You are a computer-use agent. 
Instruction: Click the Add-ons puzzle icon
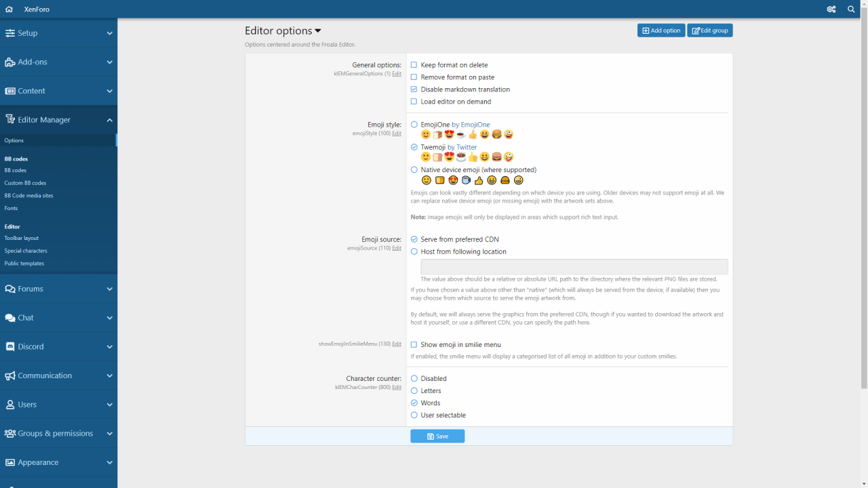point(10,62)
